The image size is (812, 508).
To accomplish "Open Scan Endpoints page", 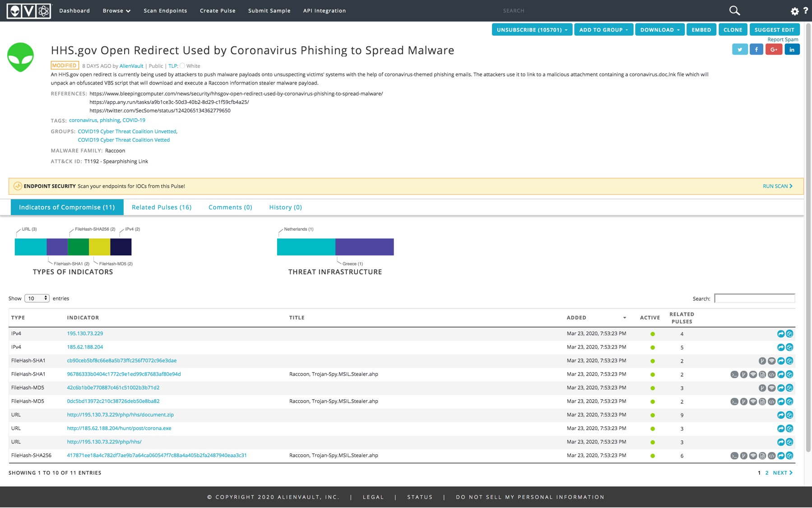I will click(x=165, y=11).
